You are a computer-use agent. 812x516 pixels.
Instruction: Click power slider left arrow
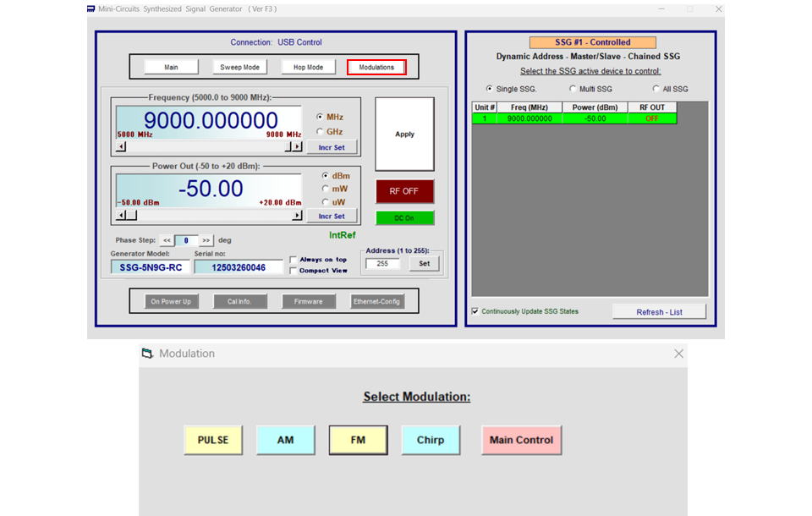point(121,215)
